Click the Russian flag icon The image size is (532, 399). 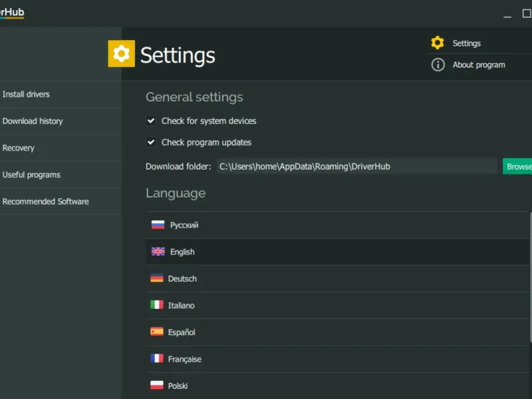pos(158,225)
